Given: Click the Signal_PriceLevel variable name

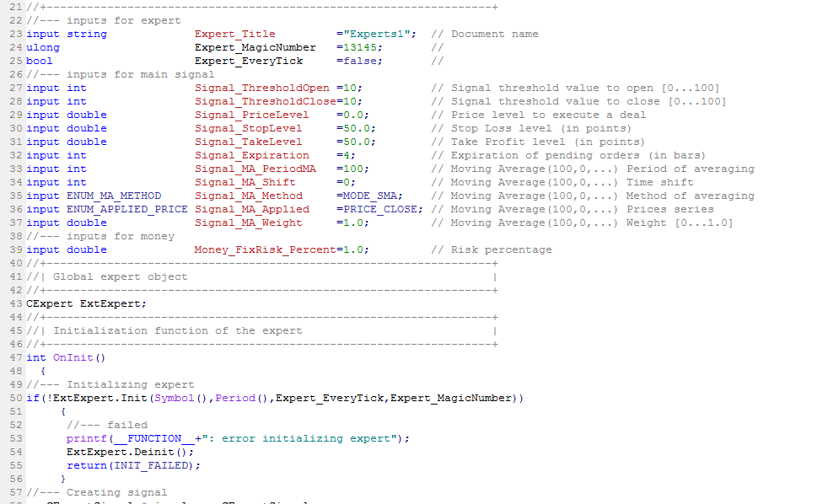Looking at the screenshot, I should click(252, 115).
